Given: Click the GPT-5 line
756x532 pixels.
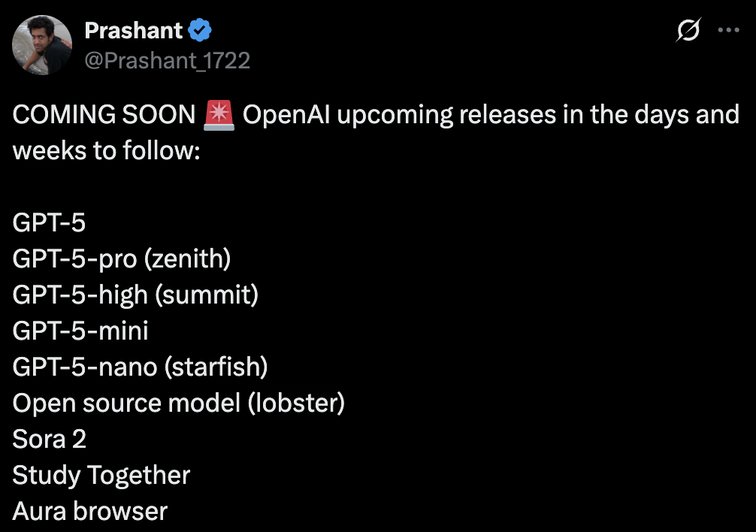Looking at the screenshot, I should coord(49,222).
